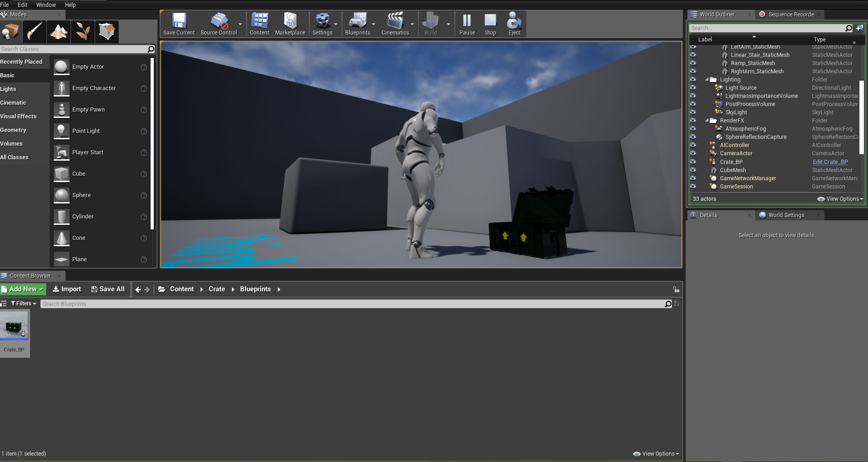Pause the play-in-editor session
Image resolution: width=868 pixels, height=462 pixels.
pyautogui.click(x=467, y=24)
